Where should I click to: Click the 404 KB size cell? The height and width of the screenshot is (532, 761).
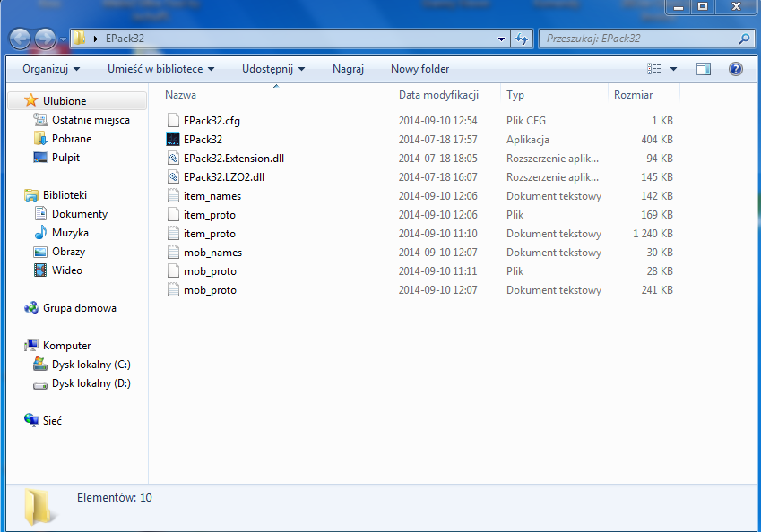(x=657, y=140)
